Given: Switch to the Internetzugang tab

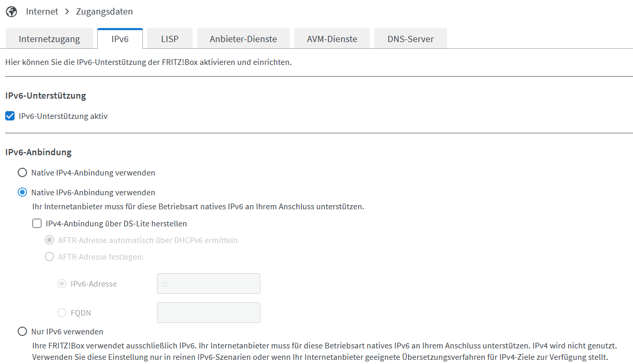Looking at the screenshot, I should pyautogui.click(x=49, y=39).
